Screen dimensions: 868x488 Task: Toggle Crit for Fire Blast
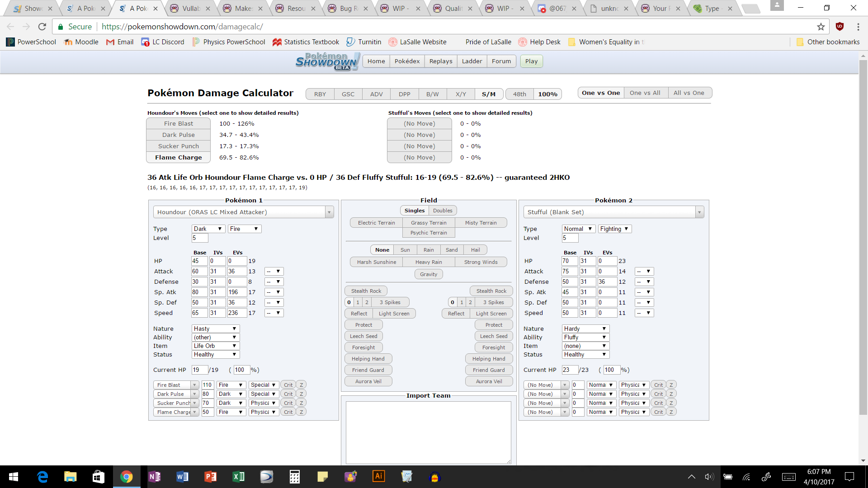(288, 385)
